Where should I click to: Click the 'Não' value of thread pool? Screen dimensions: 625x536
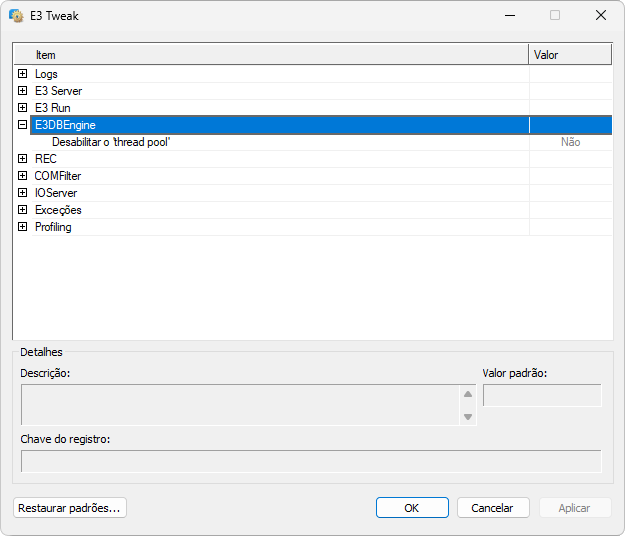coord(570,142)
